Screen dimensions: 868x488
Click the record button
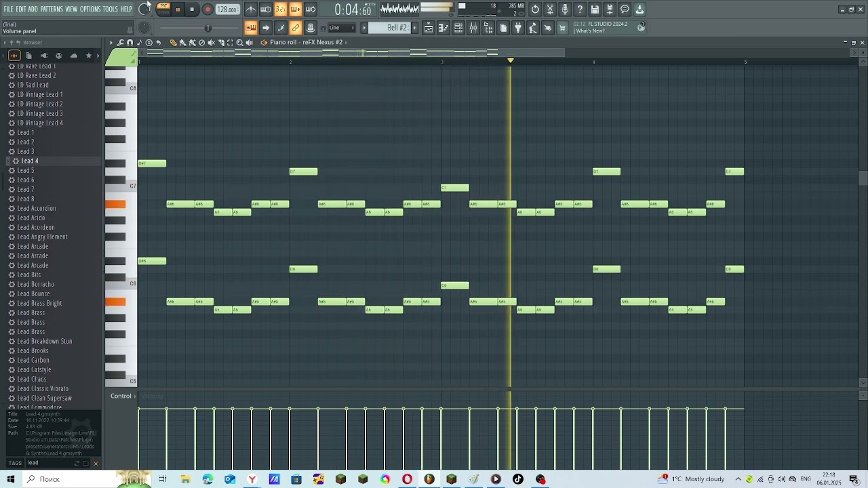(208, 9)
